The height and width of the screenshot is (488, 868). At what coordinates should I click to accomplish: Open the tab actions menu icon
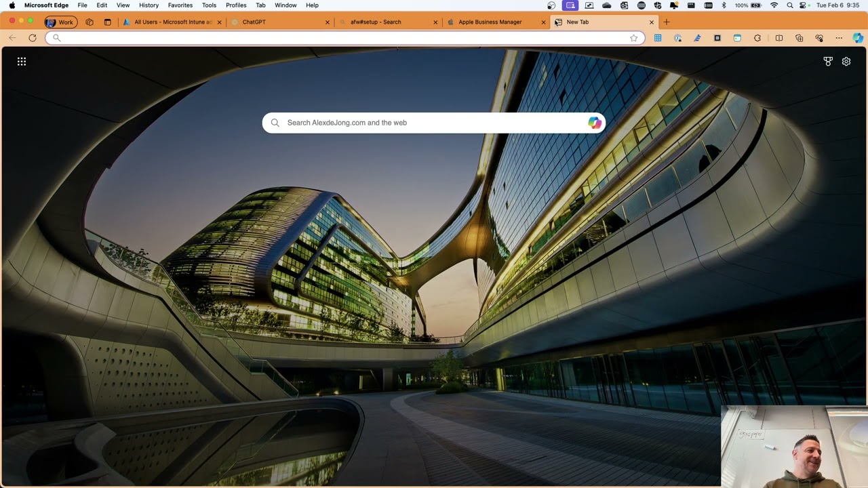[x=107, y=22]
